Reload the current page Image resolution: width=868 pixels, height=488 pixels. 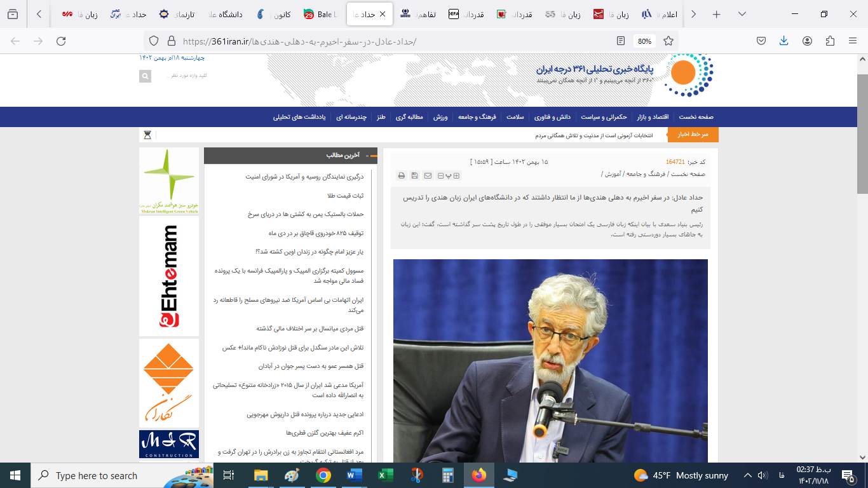pos(61,41)
